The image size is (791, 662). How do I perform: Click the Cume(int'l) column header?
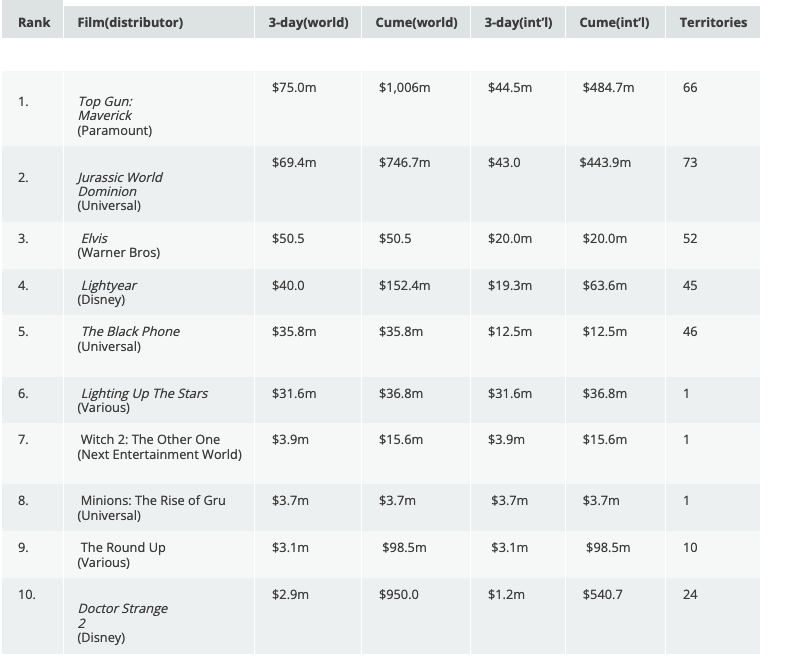pos(614,22)
